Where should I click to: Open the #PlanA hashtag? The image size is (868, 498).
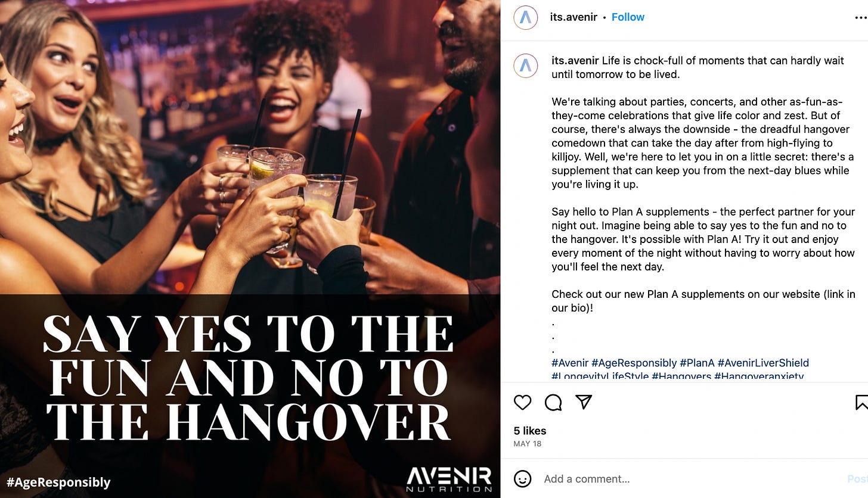click(697, 363)
